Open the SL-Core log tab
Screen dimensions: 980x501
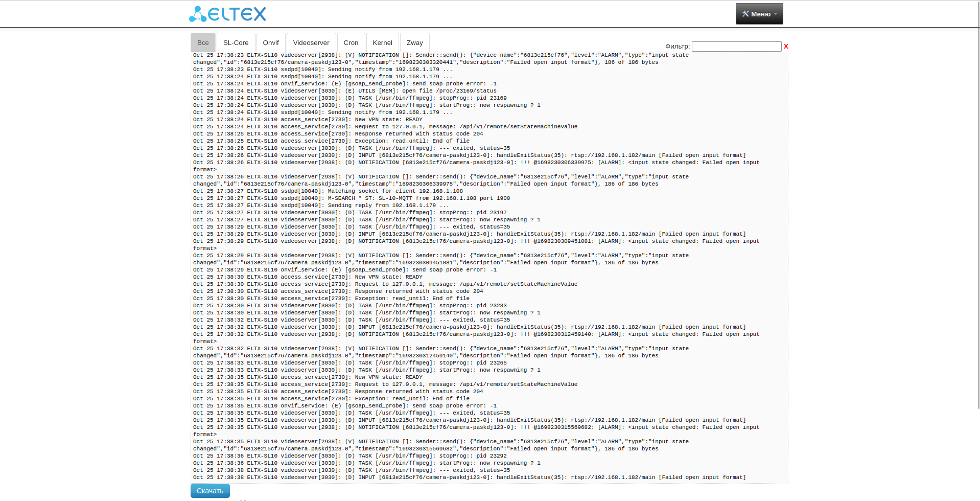[236, 43]
